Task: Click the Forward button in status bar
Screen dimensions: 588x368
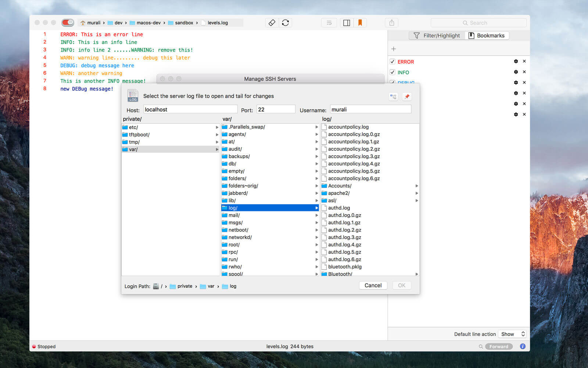Action: click(499, 347)
